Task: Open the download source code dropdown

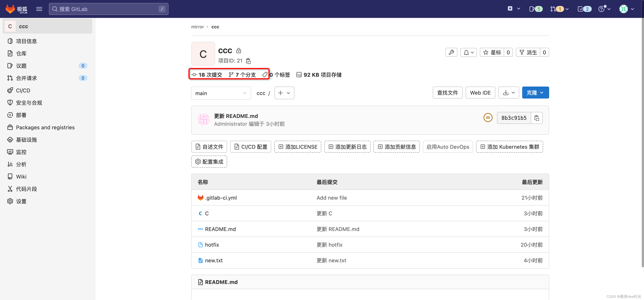Action: [x=509, y=93]
